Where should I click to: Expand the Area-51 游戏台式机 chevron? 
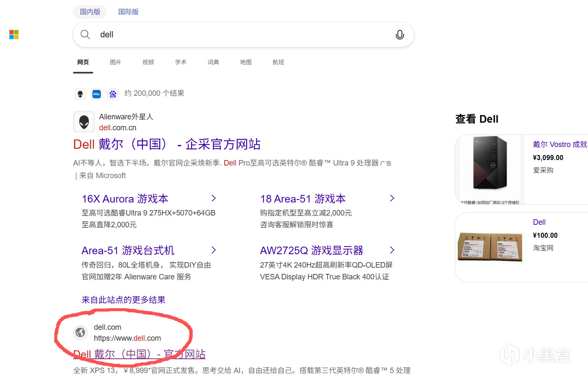[213, 250]
